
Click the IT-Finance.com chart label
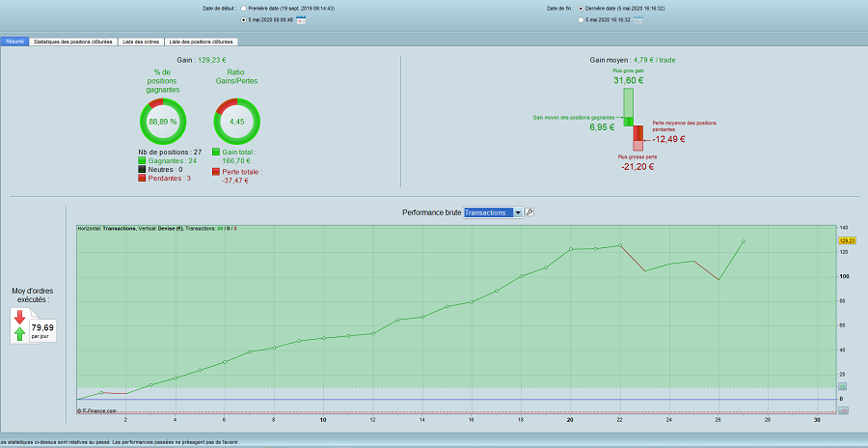pos(96,411)
